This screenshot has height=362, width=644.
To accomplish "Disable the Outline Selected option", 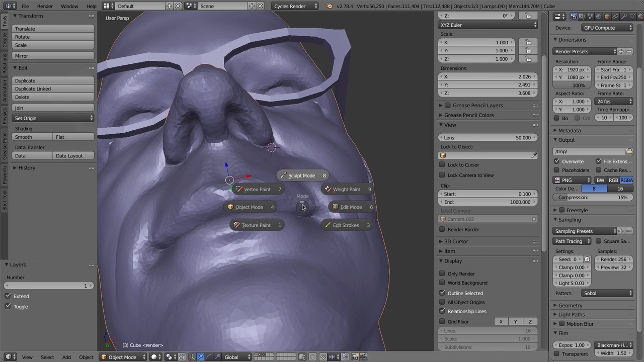I will tap(442, 293).
